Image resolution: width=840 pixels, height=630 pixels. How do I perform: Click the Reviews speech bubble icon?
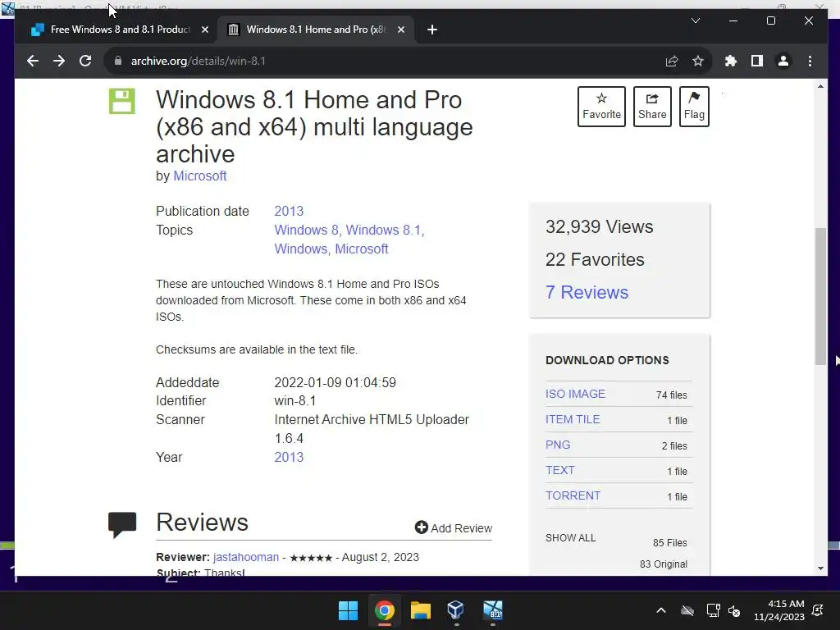point(122,524)
